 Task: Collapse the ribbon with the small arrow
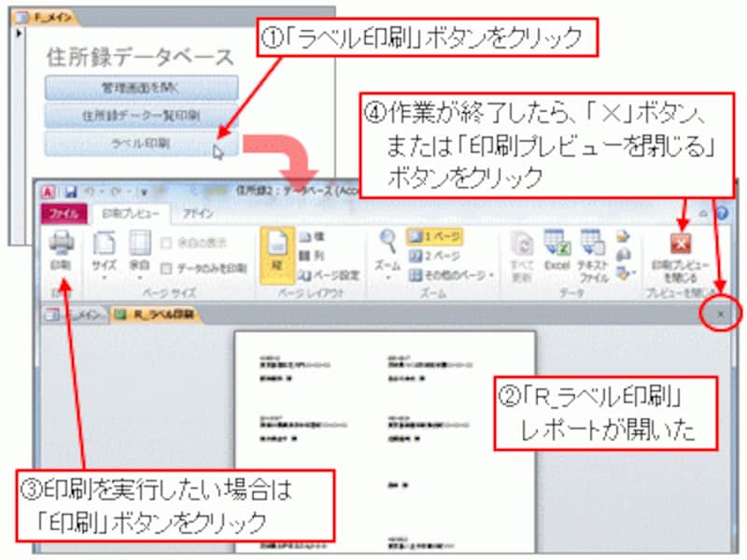[x=703, y=214]
